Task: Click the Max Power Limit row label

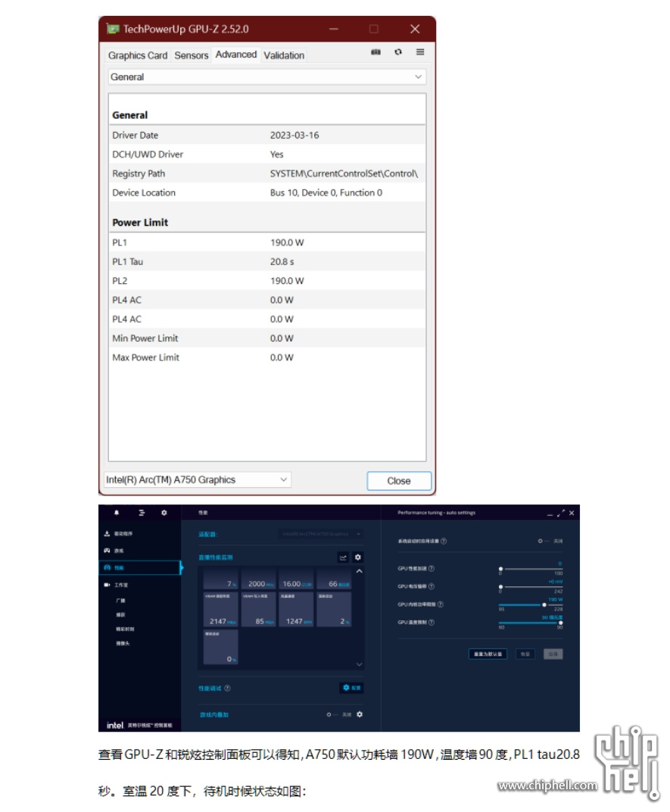Action: click(x=145, y=358)
